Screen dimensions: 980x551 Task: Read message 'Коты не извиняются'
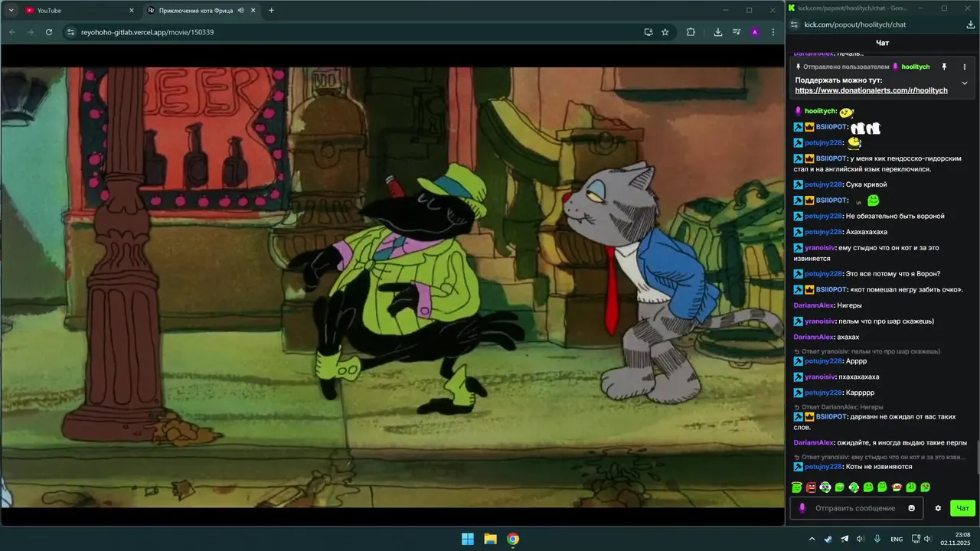[879, 467]
